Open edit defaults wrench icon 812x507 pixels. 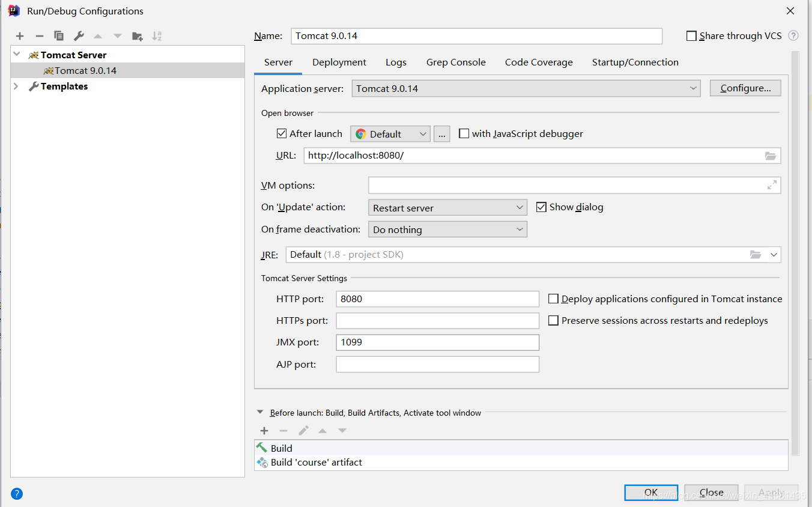tap(79, 36)
